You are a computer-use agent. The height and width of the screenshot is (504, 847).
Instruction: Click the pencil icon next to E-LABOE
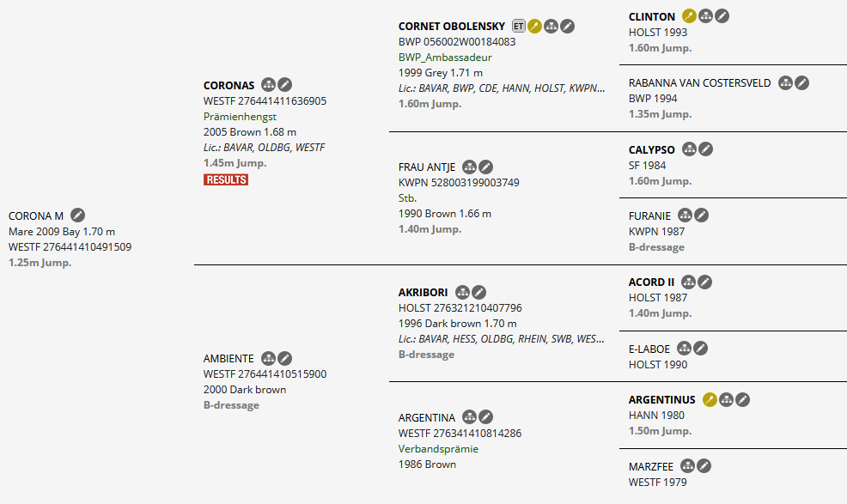(x=701, y=348)
